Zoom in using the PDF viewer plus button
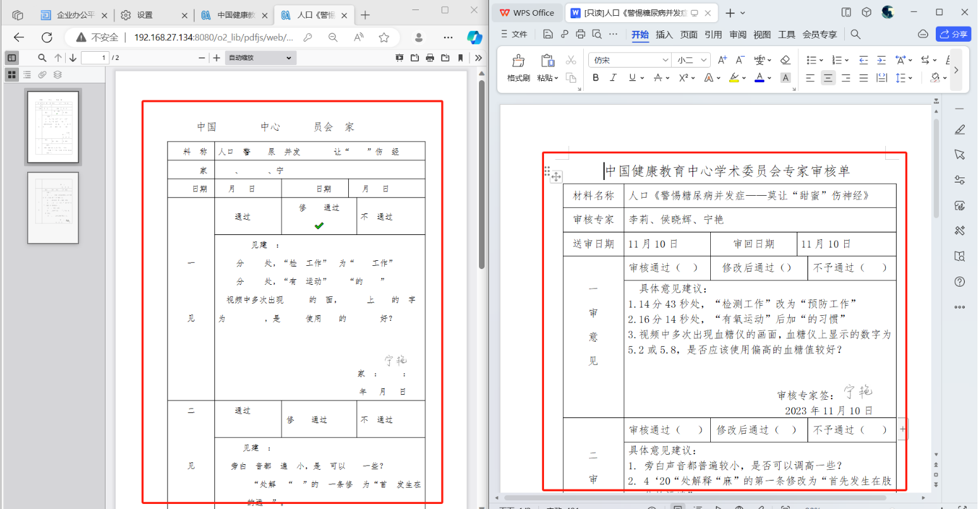Image resolution: width=980 pixels, height=509 pixels. (x=217, y=58)
